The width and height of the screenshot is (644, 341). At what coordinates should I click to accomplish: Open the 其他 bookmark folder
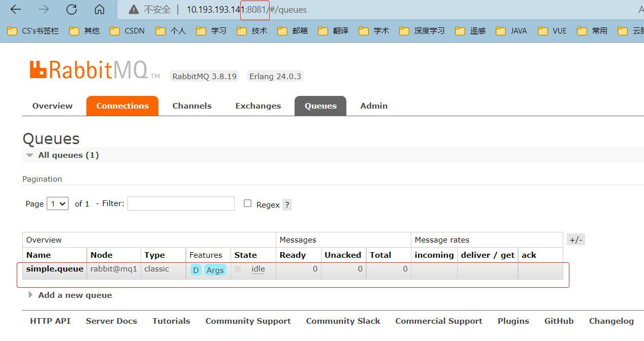[85, 31]
